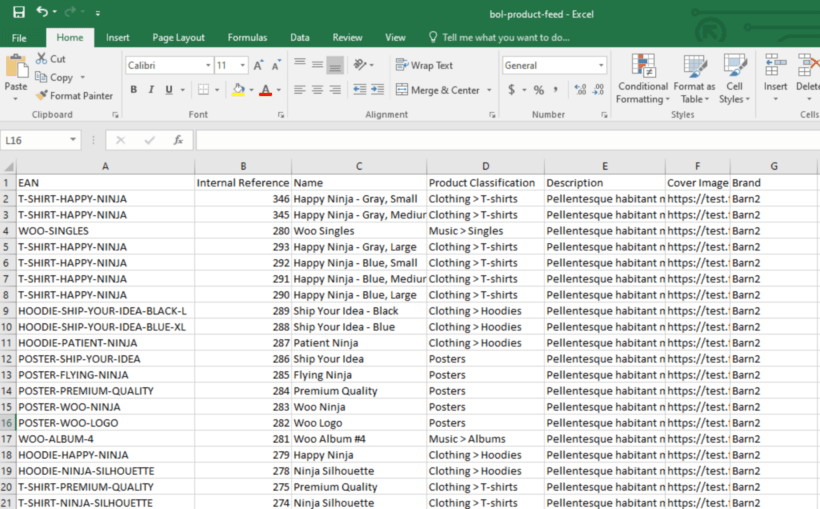This screenshot has height=509, width=820.
Task: Click the Name Box showing L16
Action: click(x=40, y=140)
